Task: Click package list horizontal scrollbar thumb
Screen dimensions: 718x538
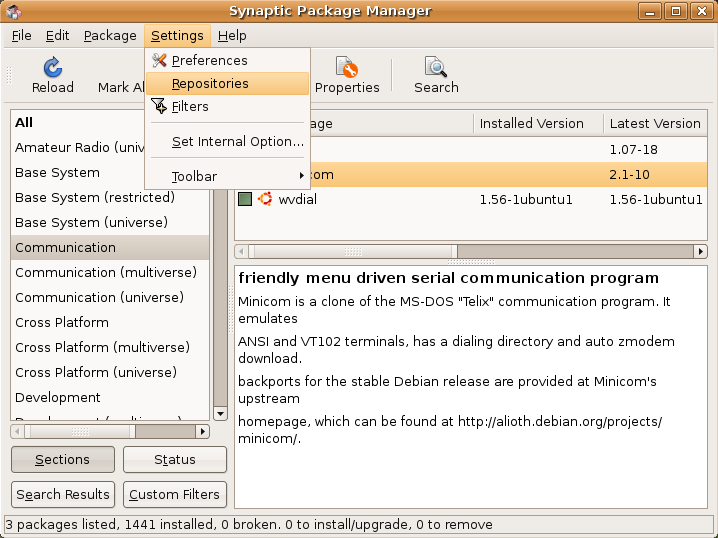Action: tap(353, 251)
